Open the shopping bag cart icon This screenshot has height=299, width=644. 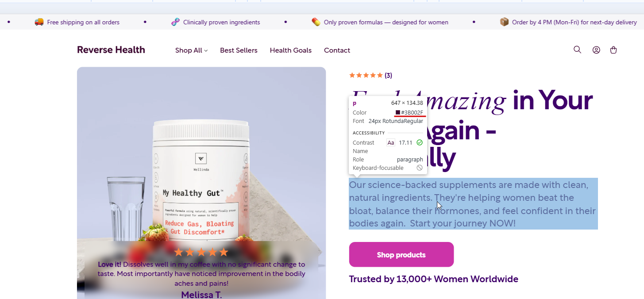click(x=613, y=50)
